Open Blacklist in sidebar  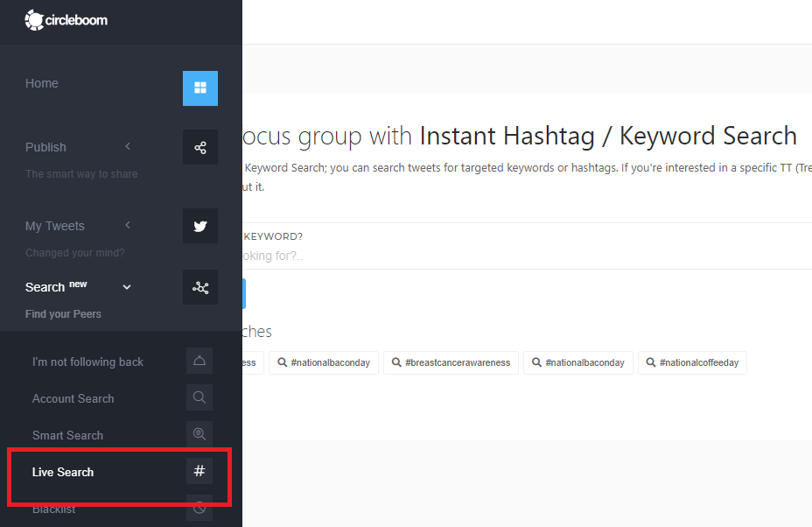(54, 509)
